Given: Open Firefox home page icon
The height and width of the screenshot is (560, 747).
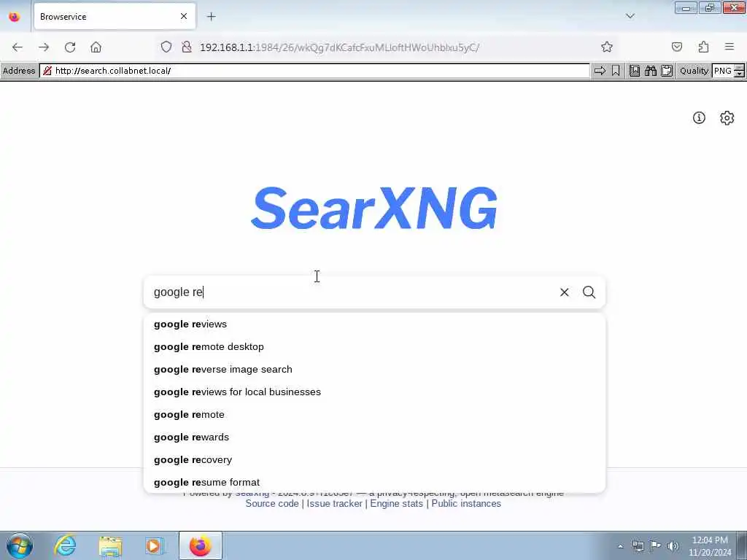Looking at the screenshot, I should pos(96,47).
